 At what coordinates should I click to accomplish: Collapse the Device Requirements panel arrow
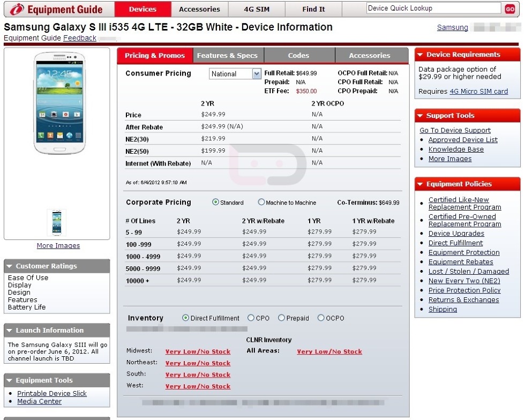[x=421, y=55]
